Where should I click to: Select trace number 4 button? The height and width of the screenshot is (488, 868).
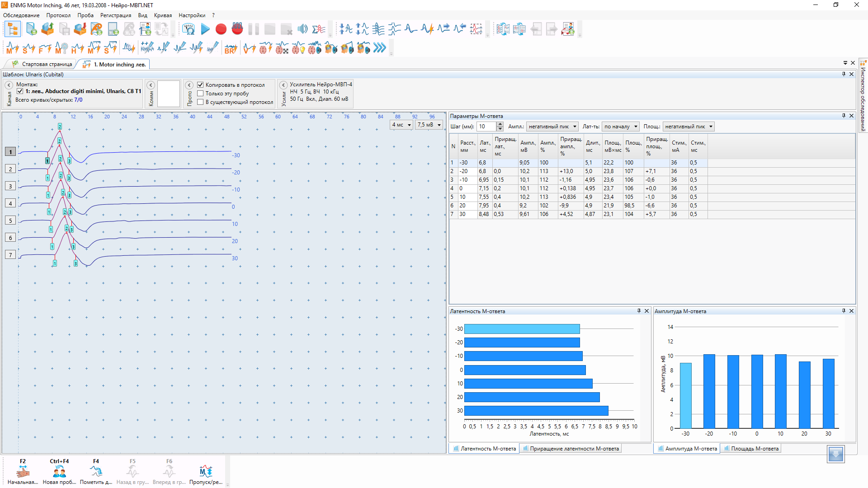point(10,204)
